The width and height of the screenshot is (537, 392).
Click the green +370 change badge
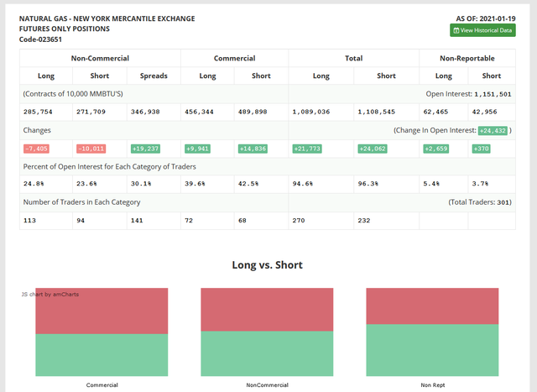tap(481, 149)
